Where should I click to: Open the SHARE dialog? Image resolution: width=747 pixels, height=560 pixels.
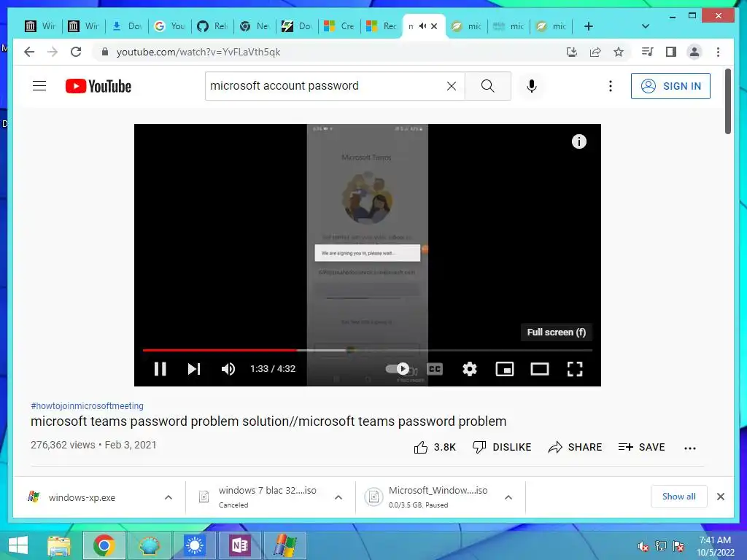pos(575,447)
